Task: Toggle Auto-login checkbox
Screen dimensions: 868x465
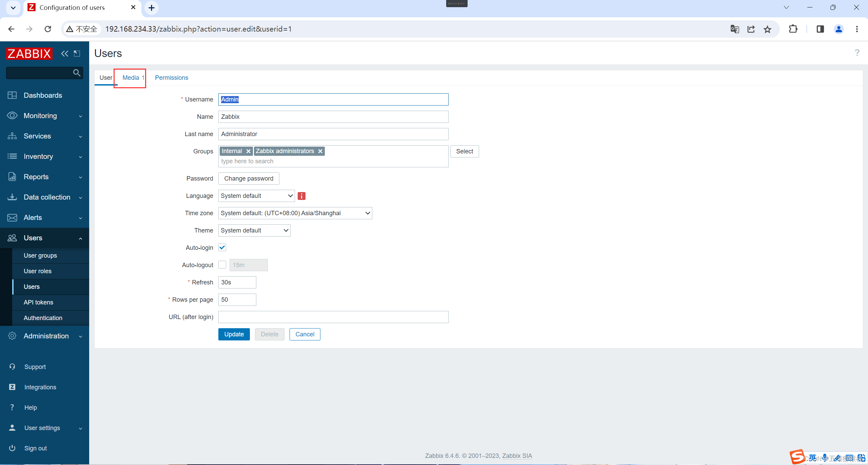Action: (x=222, y=247)
